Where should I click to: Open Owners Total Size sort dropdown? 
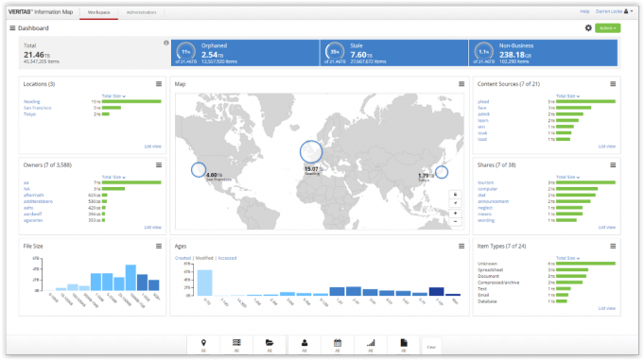[x=113, y=177]
